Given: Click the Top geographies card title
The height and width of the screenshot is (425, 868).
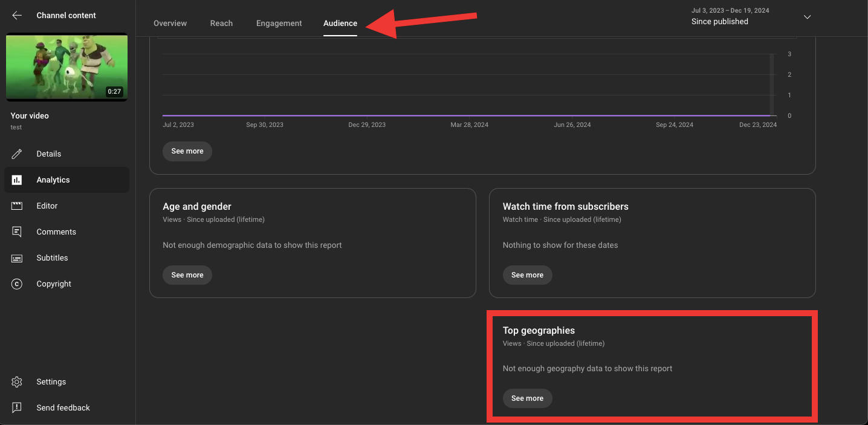Looking at the screenshot, I should point(539,330).
